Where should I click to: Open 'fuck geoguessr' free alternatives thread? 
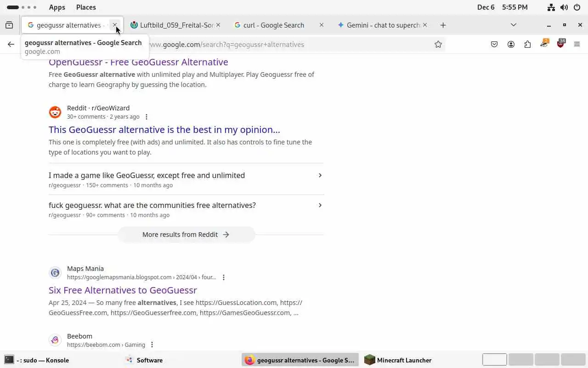click(x=152, y=205)
